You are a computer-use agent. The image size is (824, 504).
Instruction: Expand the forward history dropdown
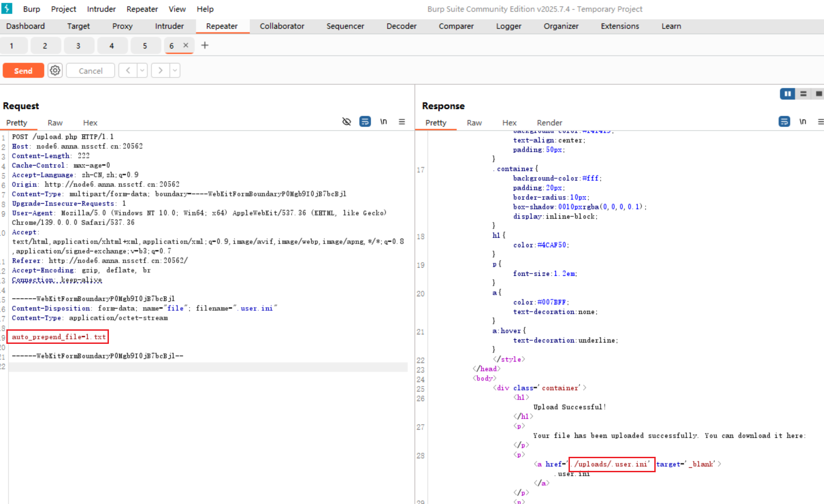click(175, 71)
